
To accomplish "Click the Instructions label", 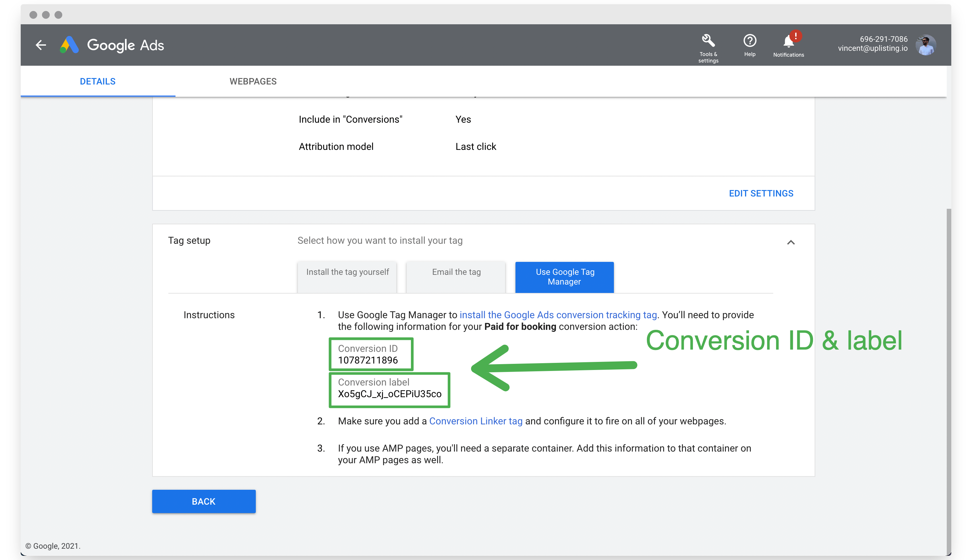I will [209, 315].
